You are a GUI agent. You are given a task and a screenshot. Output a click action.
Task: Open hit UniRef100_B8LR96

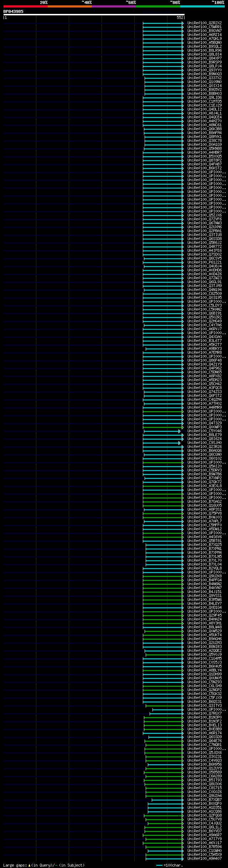pos(204,51)
